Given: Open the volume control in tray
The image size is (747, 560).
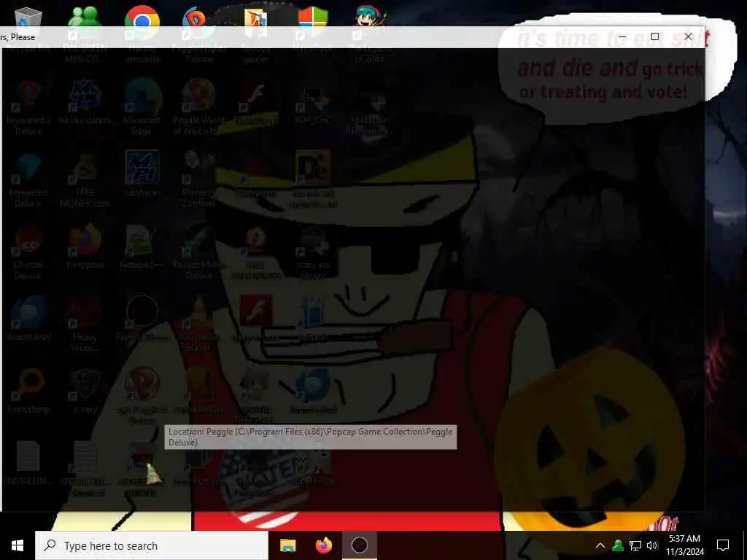Looking at the screenshot, I should click(x=652, y=545).
